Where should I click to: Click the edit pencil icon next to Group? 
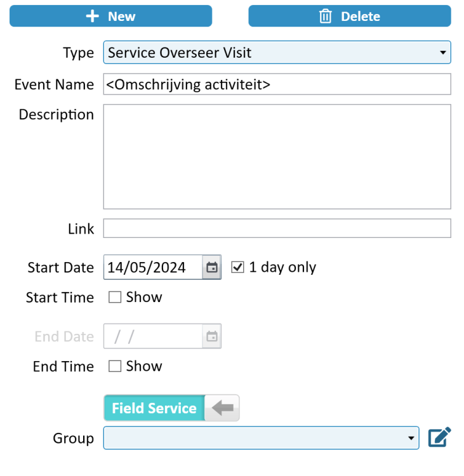click(439, 438)
